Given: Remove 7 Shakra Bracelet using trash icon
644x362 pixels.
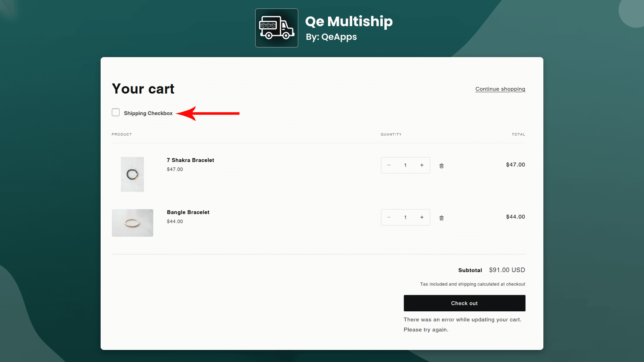Looking at the screenshot, I should [441, 165].
